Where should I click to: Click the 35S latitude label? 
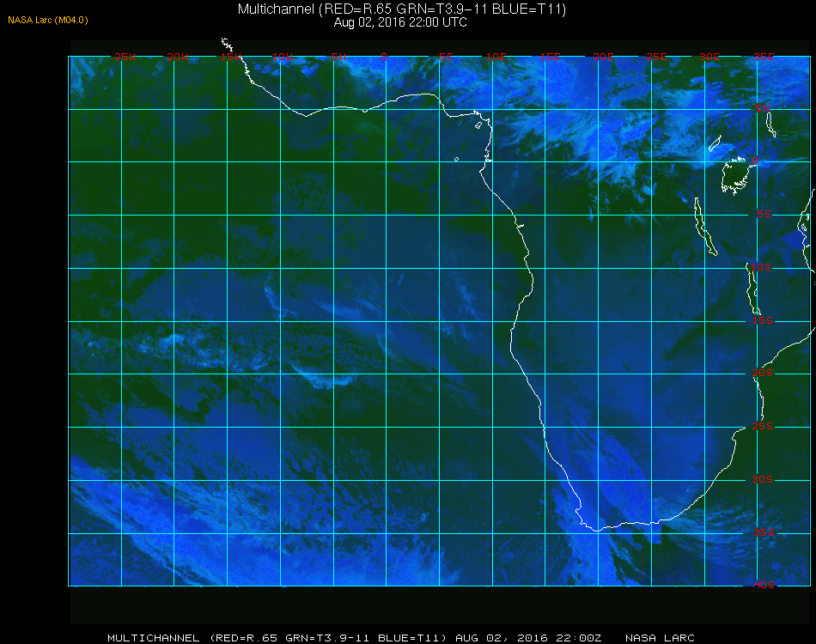(764, 532)
